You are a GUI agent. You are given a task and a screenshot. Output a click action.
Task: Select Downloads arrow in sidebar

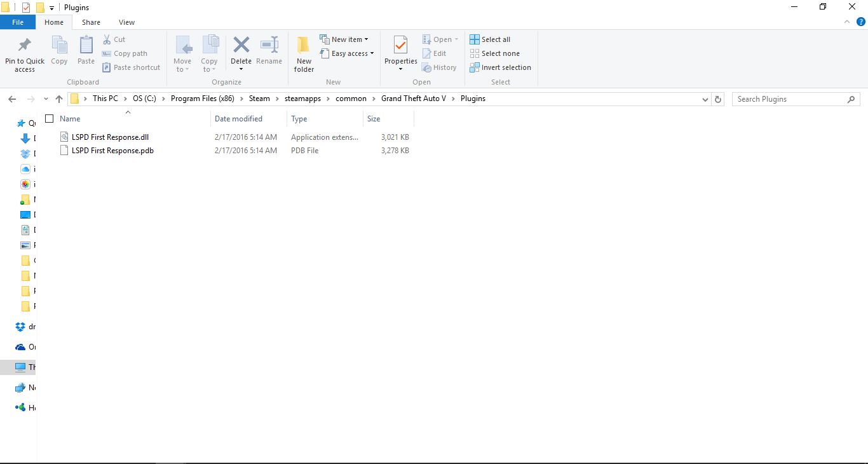tap(25, 138)
